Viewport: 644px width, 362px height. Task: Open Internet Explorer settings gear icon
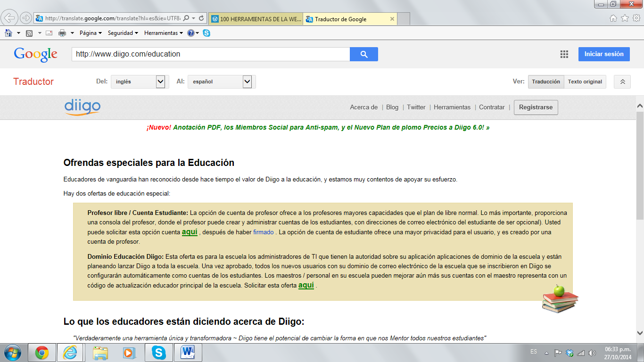point(636,18)
